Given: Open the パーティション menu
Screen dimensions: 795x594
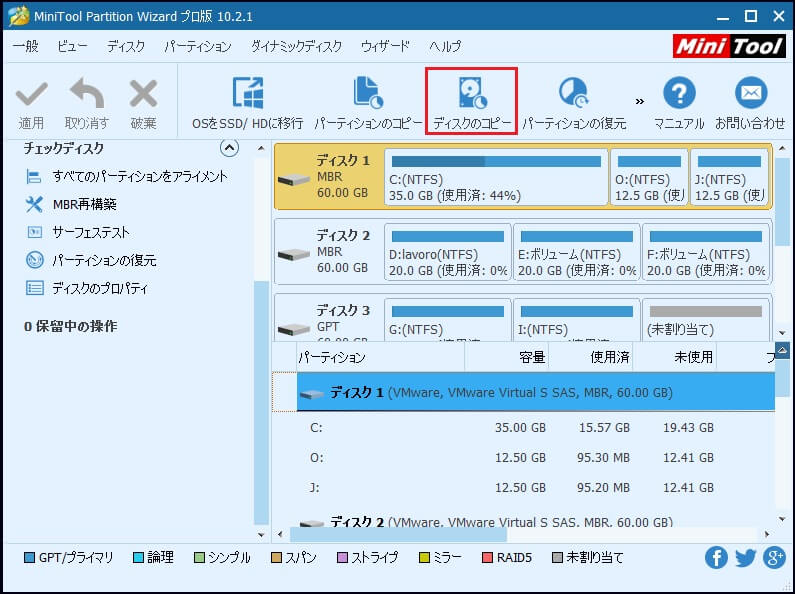Looking at the screenshot, I should [x=197, y=46].
